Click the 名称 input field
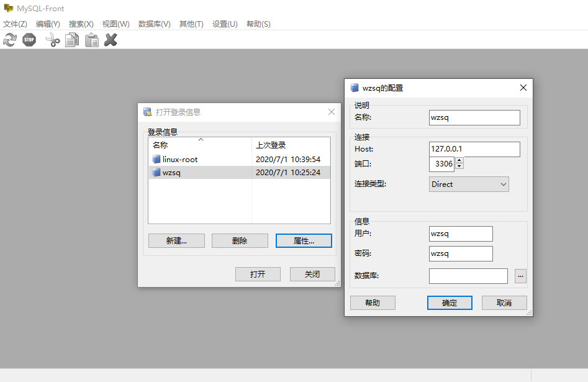Image resolution: width=588 pixels, height=382 pixels. [474, 117]
